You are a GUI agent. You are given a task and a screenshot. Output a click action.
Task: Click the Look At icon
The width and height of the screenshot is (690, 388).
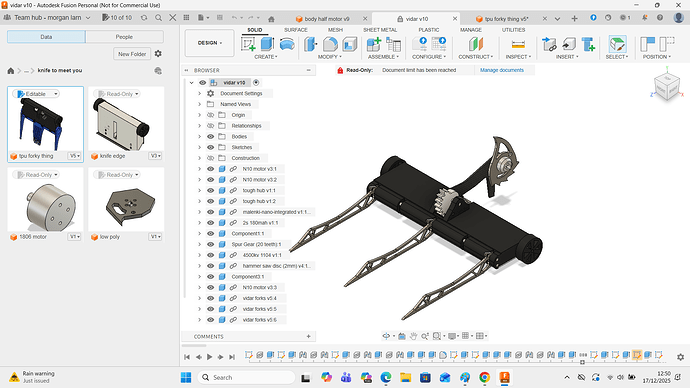402,336
